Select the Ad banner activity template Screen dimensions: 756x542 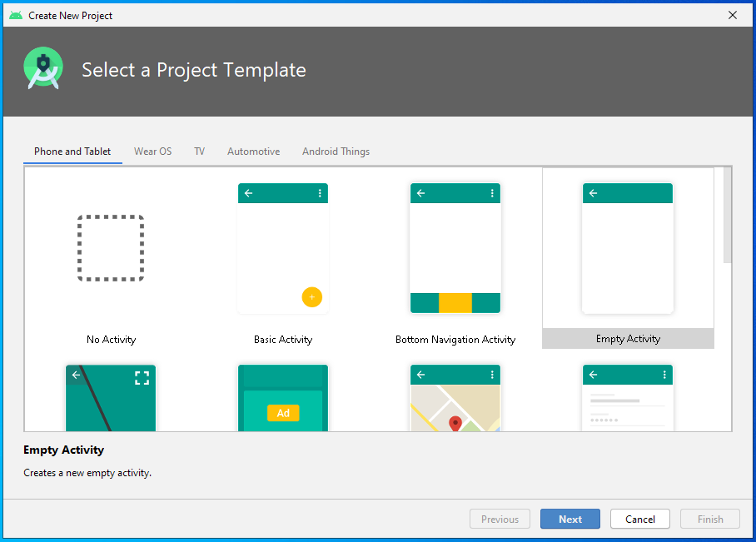[x=283, y=398]
